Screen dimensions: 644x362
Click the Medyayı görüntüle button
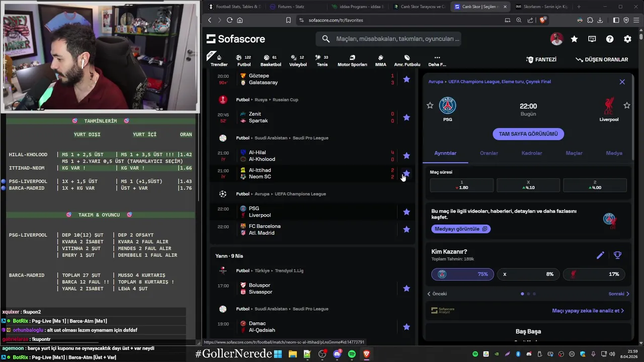(461, 229)
